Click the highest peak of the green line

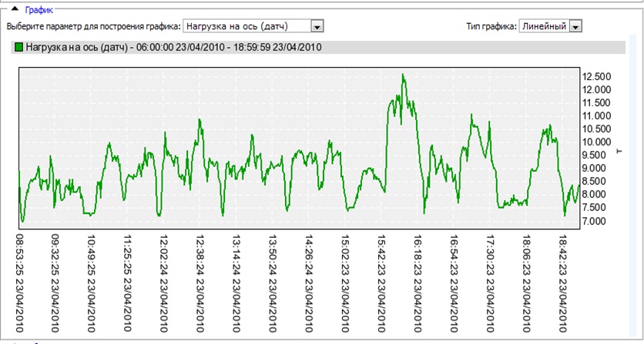click(403, 75)
